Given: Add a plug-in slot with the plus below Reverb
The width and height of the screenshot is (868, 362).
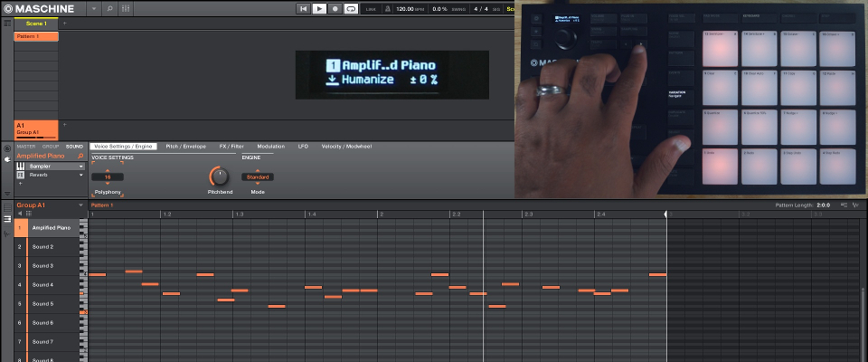Looking at the screenshot, I should click(21, 183).
